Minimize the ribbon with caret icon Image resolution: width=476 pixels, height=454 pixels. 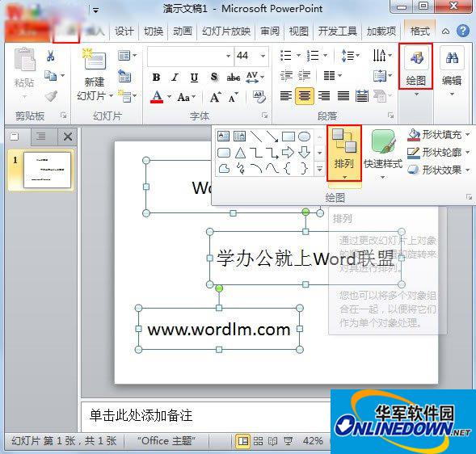click(x=445, y=31)
